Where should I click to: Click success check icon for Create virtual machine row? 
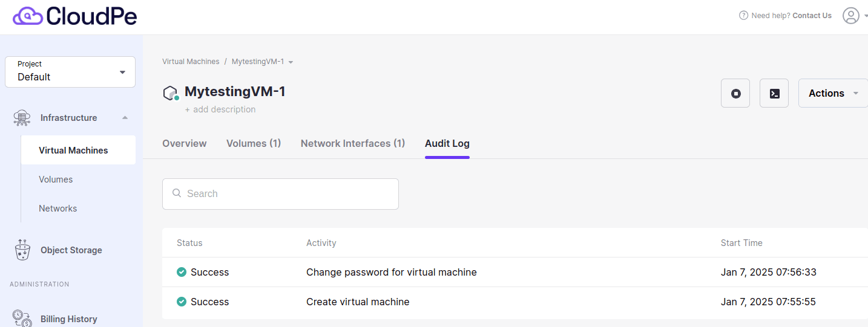[x=181, y=302]
